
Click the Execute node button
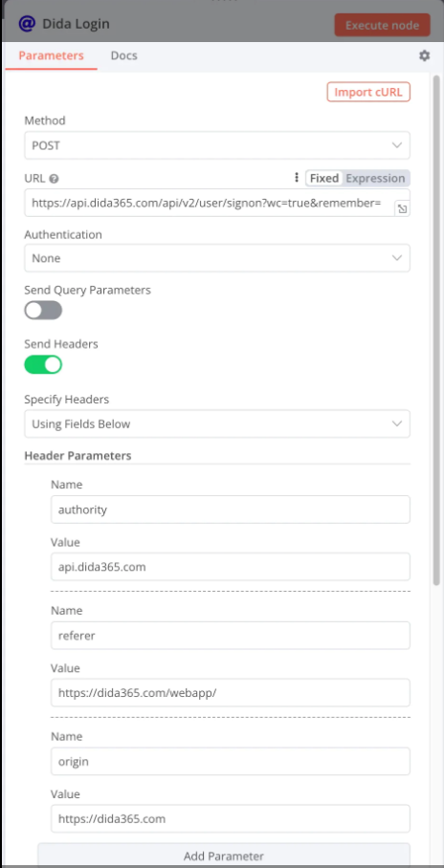(383, 26)
